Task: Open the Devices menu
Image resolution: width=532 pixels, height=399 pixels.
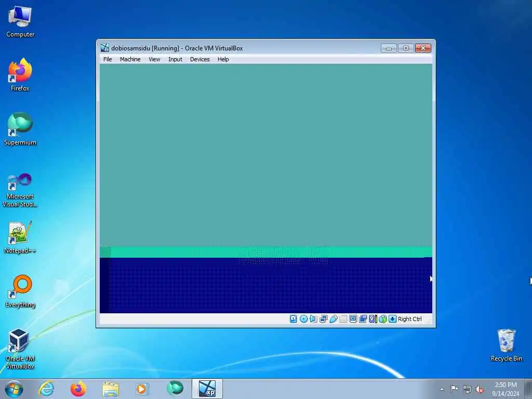Action: (200, 59)
